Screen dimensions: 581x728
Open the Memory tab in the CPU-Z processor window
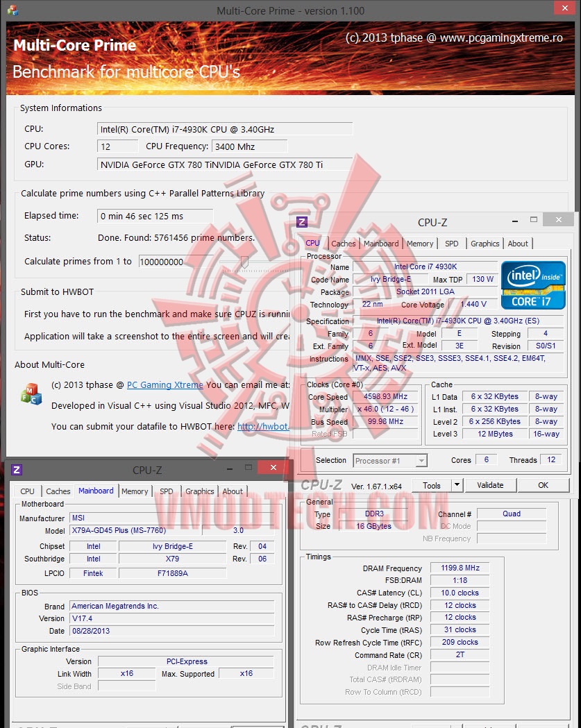point(420,244)
